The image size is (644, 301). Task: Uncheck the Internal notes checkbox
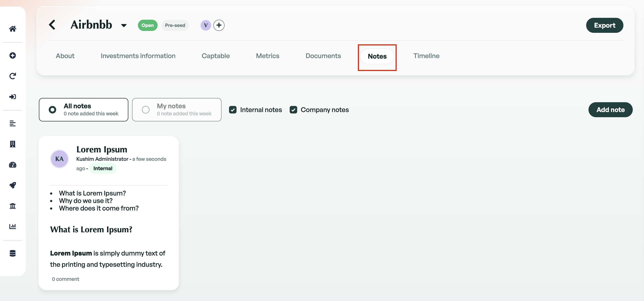coord(233,109)
